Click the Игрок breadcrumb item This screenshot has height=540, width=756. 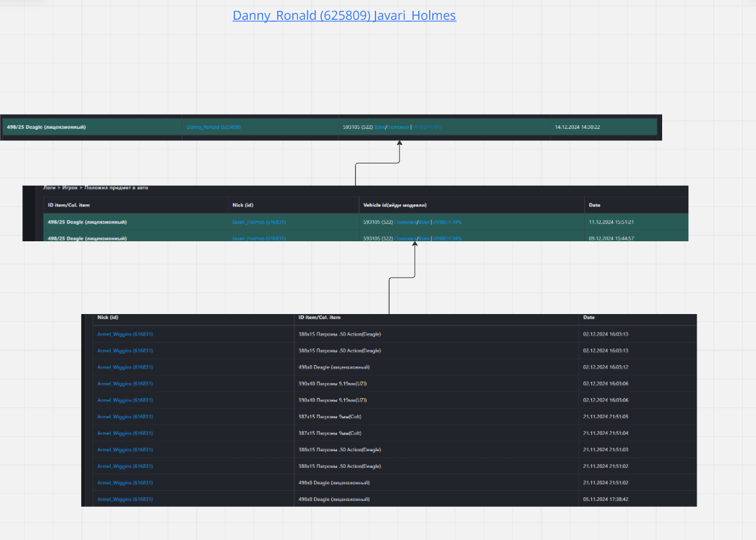pos(70,188)
